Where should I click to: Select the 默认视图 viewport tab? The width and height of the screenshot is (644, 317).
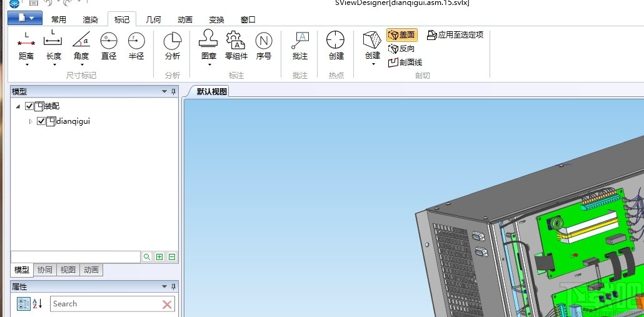(211, 91)
